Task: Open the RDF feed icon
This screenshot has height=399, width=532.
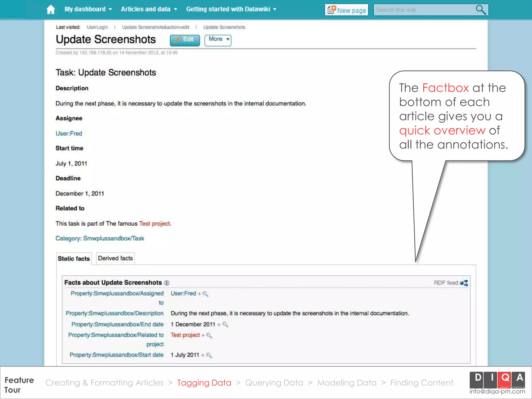Action: point(464,283)
